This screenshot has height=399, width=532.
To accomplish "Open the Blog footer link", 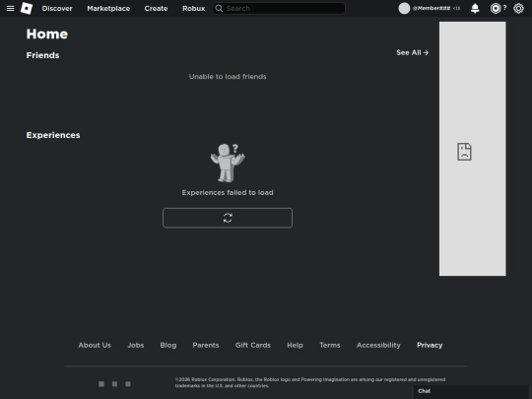I will click(168, 345).
